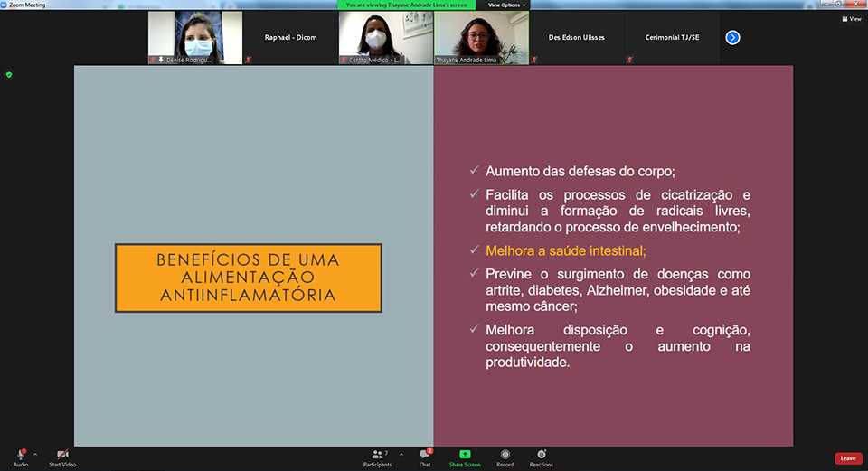Click the orange slide title box
Image resolution: width=868 pixels, height=471 pixels.
click(249, 278)
